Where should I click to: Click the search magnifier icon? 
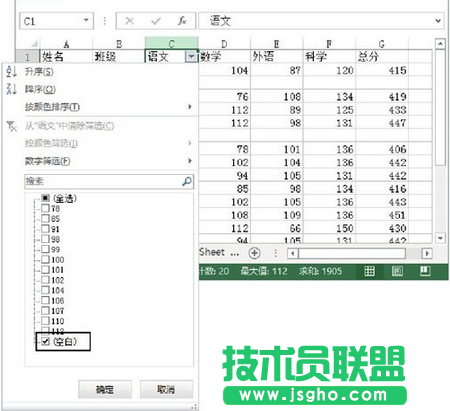click(187, 181)
